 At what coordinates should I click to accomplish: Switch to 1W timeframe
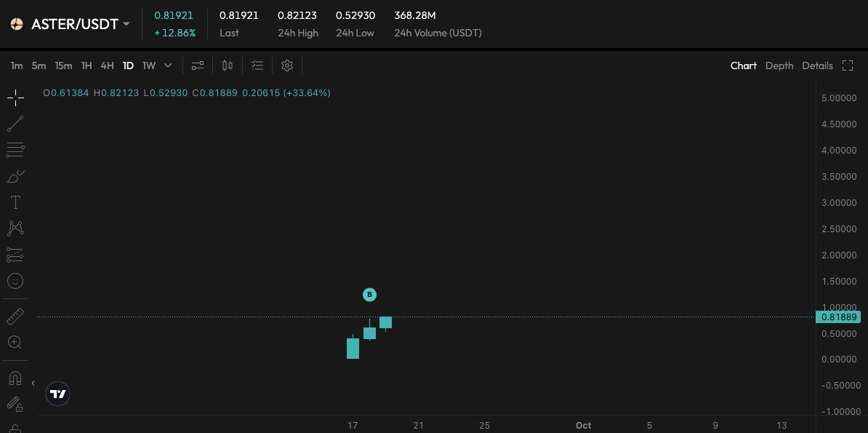(149, 65)
